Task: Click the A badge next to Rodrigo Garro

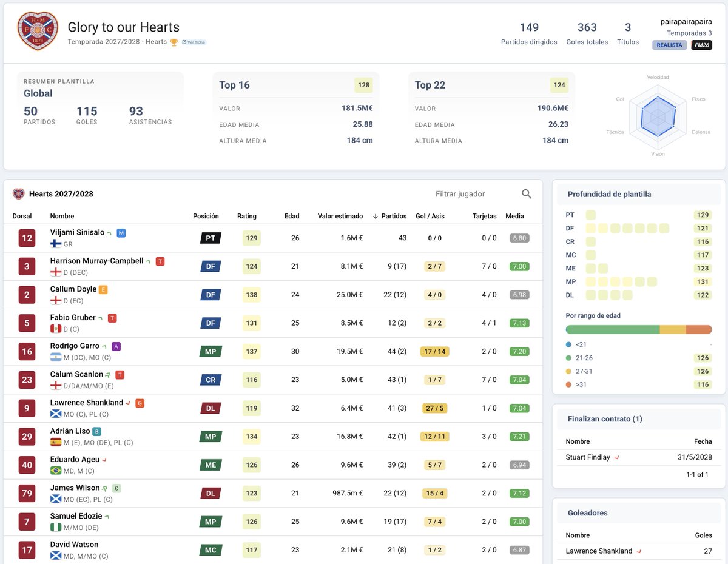Action: [x=116, y=346]
